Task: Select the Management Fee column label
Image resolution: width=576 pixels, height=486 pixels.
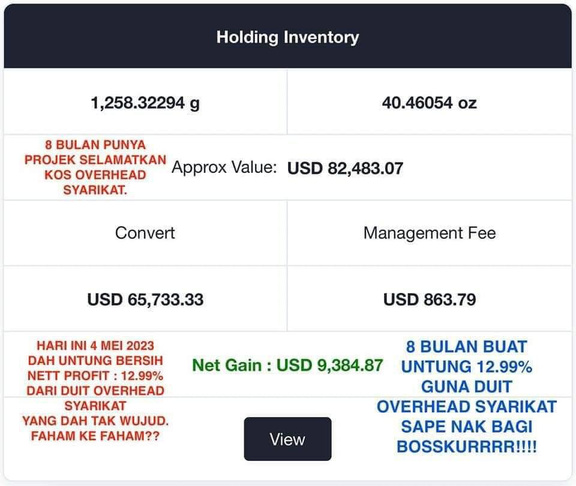Action: [x=429, y=233]
